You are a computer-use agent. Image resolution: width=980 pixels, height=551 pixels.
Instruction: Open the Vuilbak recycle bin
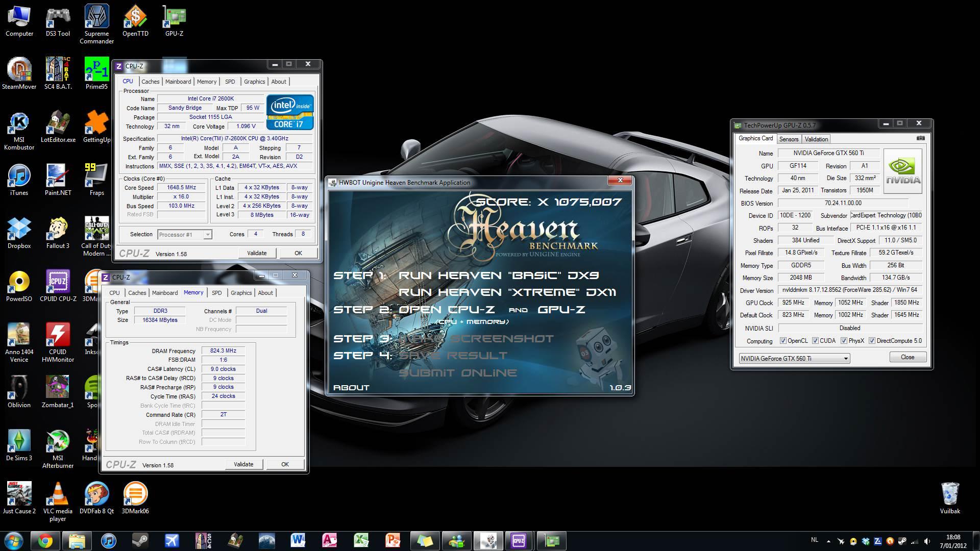point(950,497)
